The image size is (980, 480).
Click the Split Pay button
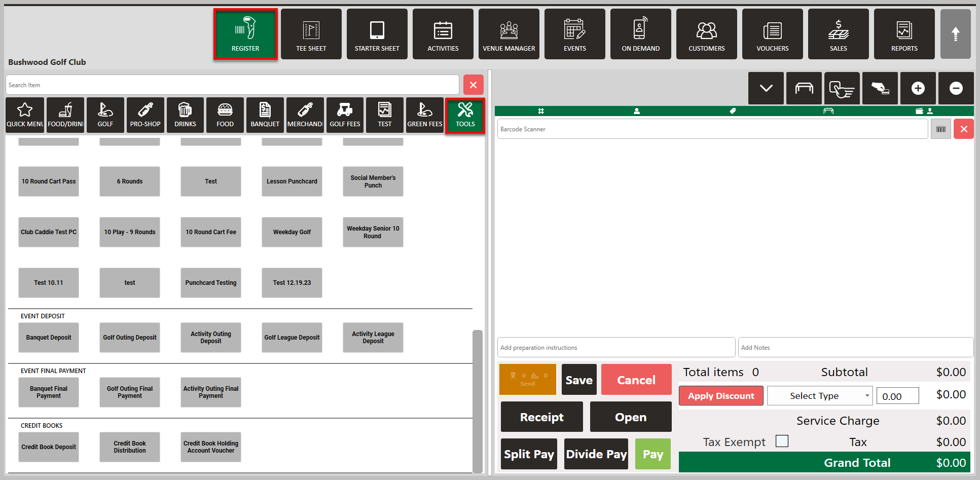pos(529,454)
